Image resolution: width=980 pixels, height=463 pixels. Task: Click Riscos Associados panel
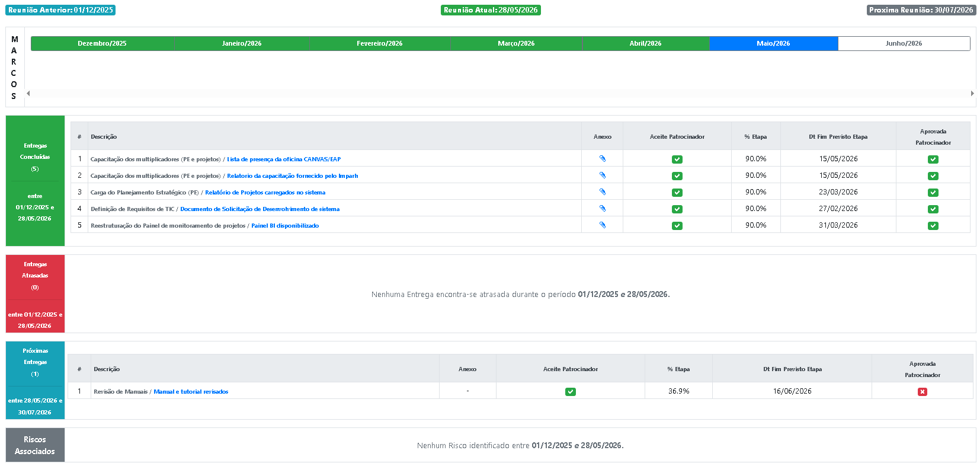point(35,445)
